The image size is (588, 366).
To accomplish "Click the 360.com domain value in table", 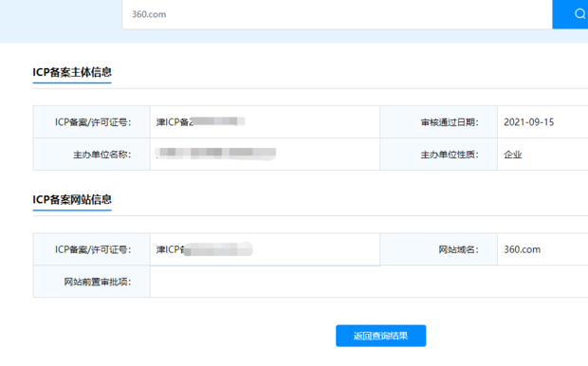I will coord(522,249).
